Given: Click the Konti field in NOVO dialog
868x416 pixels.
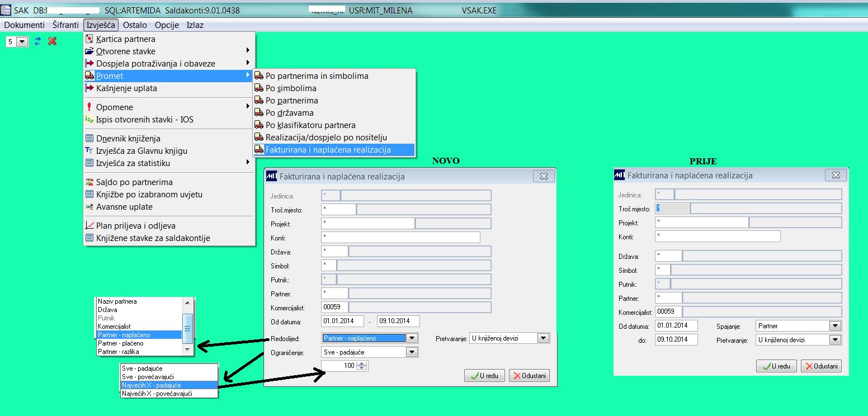Looking at the screenshot, I should pyautogui.click(x=400, y=237).
